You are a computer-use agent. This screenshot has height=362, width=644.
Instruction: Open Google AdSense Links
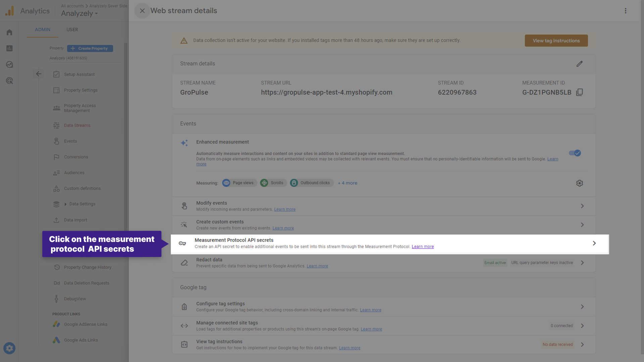pos(86,324)
